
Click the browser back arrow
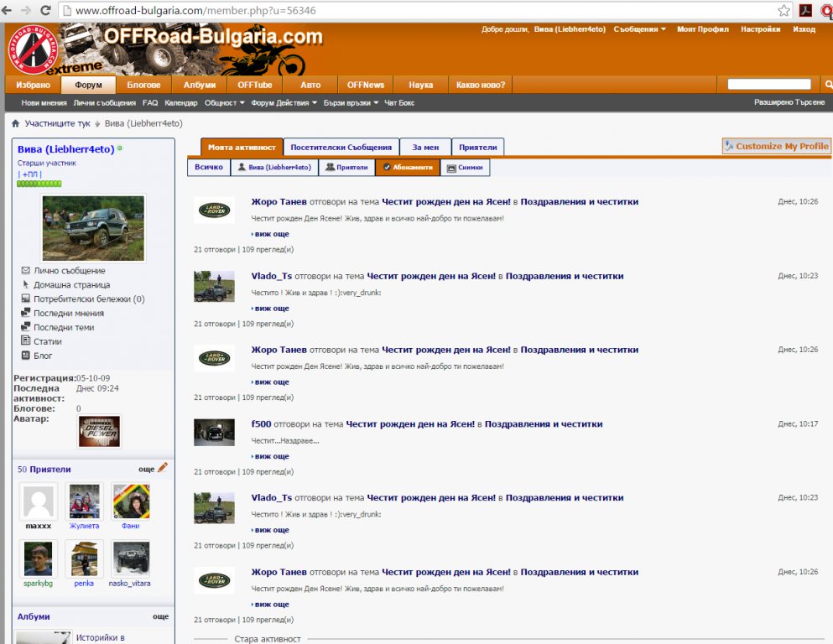click(7, 11)
